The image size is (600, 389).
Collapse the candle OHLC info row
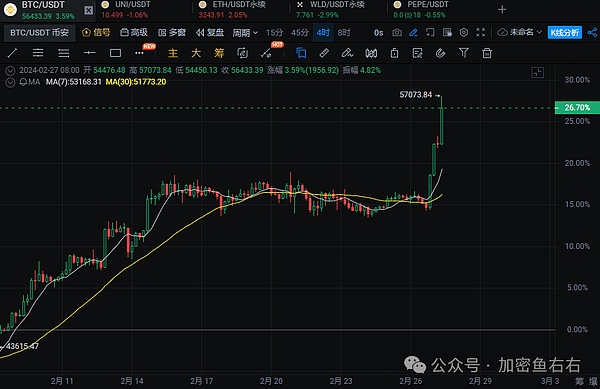(x=10, y=70)
